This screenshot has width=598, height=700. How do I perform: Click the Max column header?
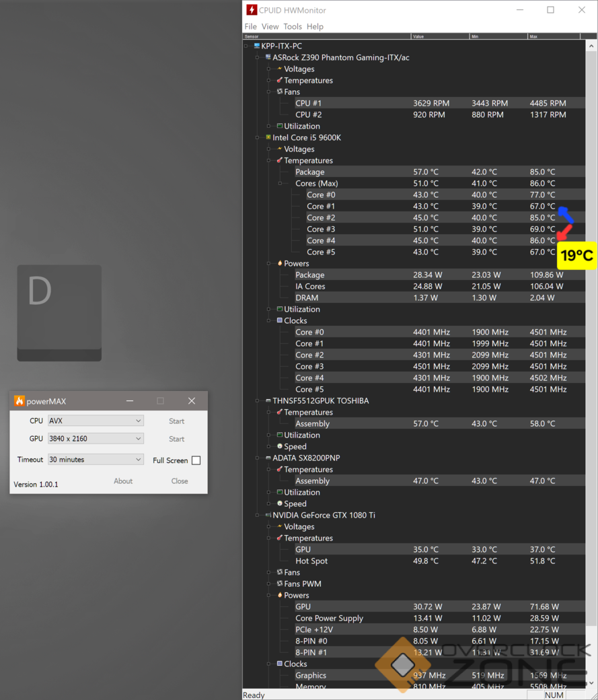pyautogui.click(x=554, y=36)
